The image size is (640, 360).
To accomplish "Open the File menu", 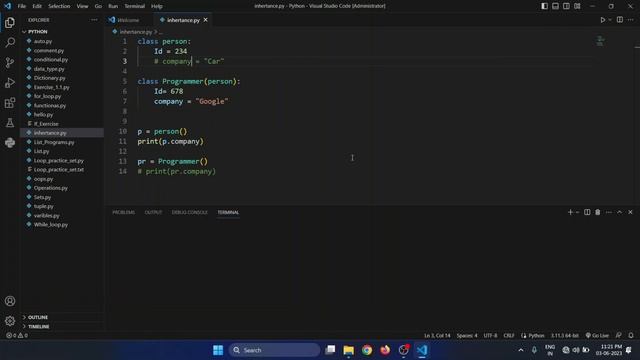I will 22,6.
